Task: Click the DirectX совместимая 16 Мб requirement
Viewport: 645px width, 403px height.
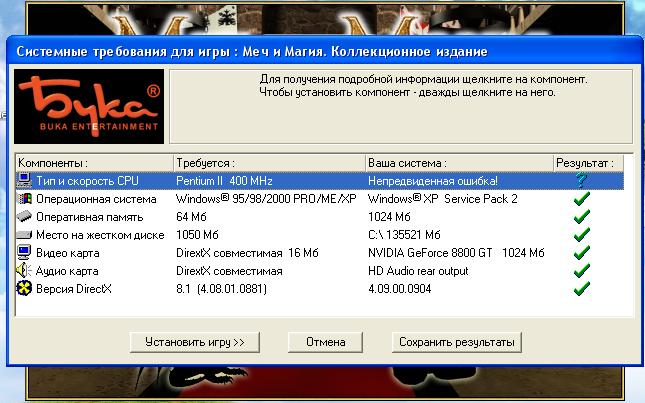Action: coord(247,253)
